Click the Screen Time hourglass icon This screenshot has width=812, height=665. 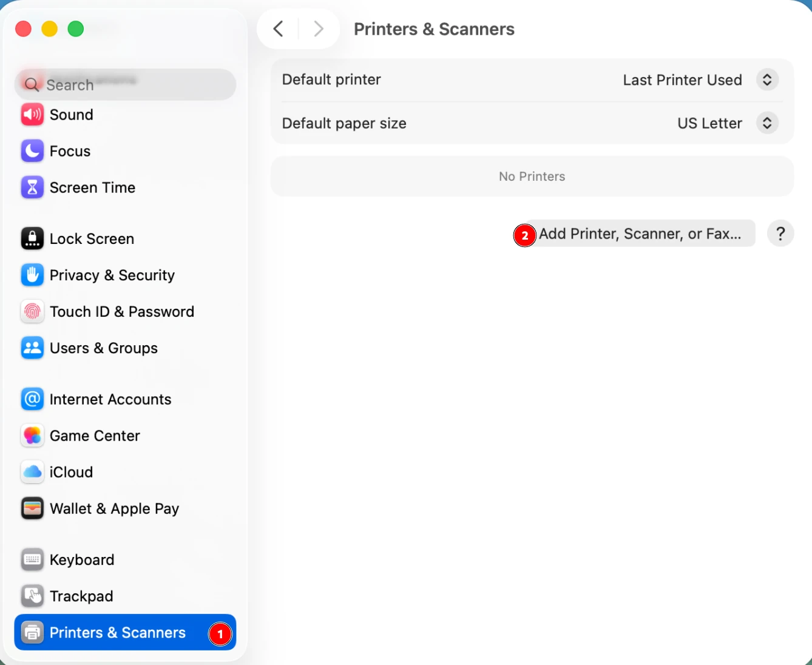(x=32, y=187)
